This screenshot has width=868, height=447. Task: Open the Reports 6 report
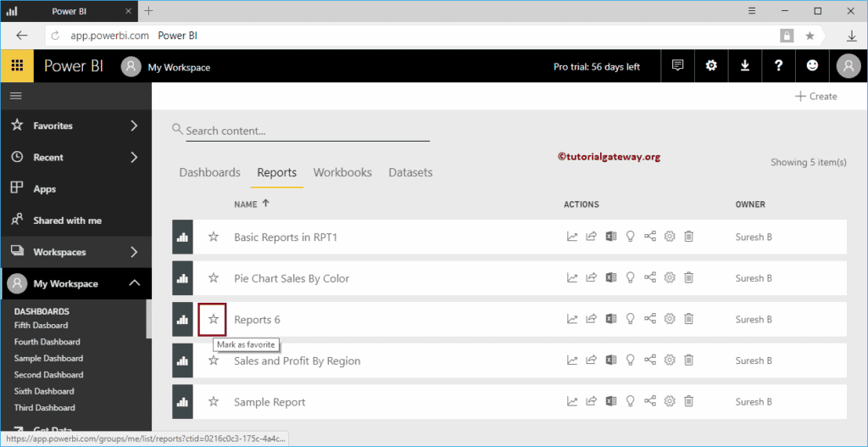coord(258,320)
